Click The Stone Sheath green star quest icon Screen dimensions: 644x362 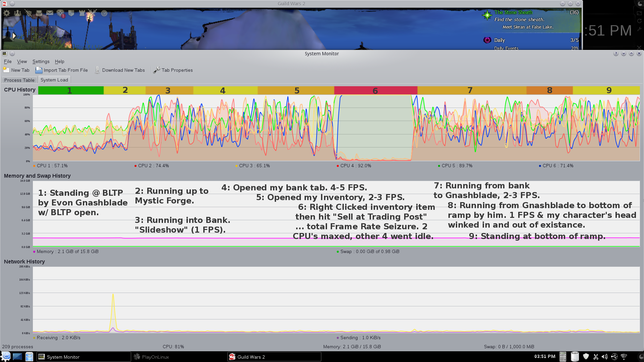point(487,15)
